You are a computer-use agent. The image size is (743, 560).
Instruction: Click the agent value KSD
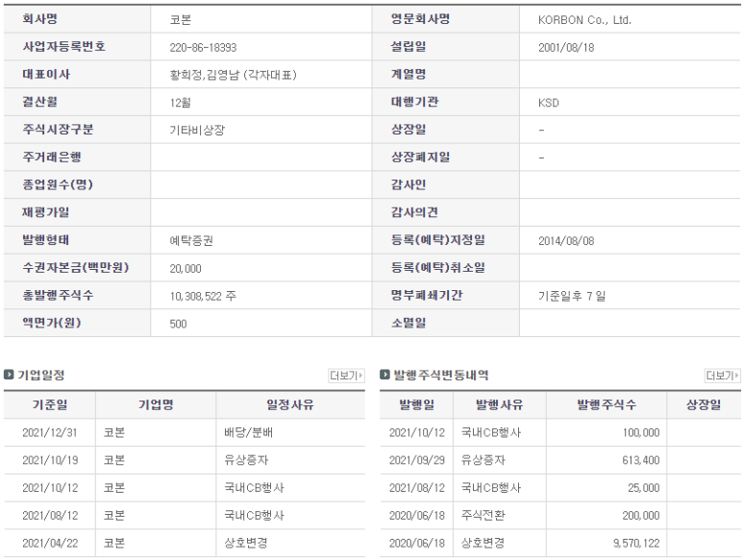[548, 103]
